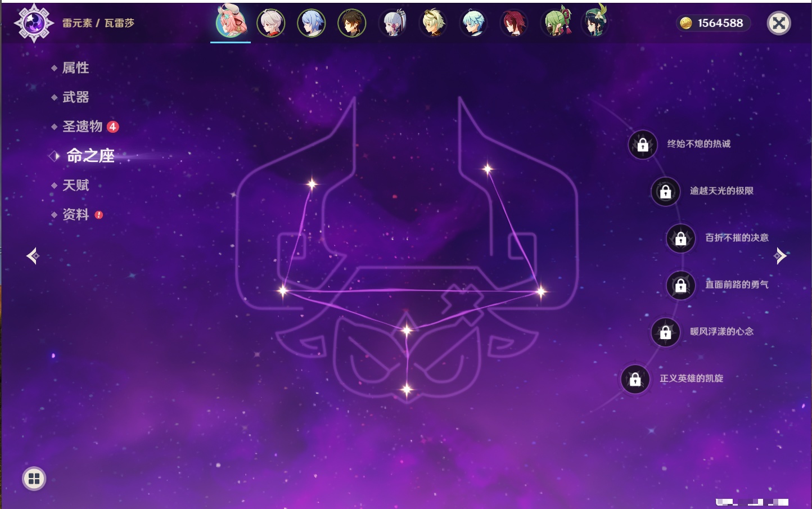
Task: Click the lock icon for 正义英雄的凯旋
Action: 635,379
